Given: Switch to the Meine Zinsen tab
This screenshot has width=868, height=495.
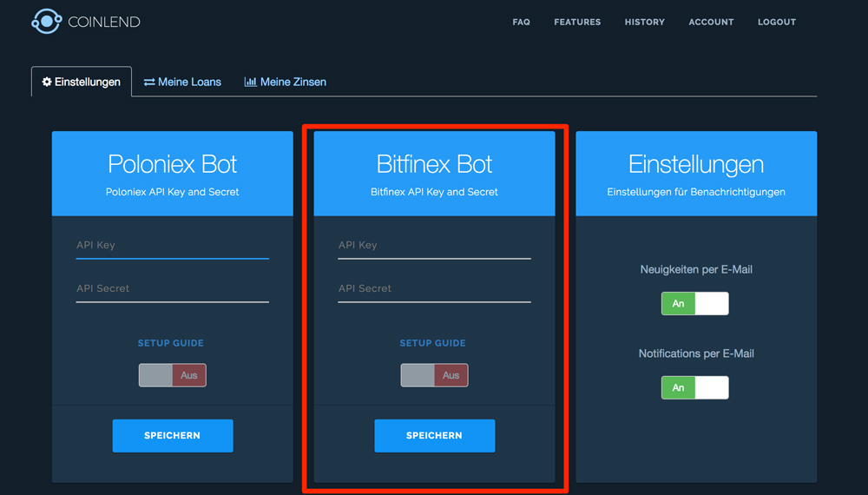Looking at the screenshot, I should coord(285,82).
